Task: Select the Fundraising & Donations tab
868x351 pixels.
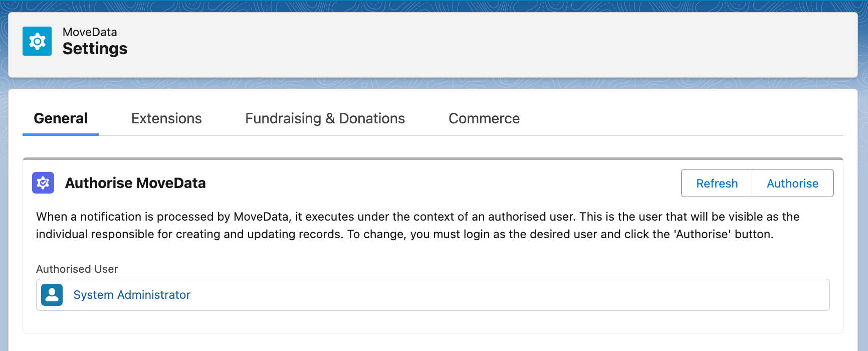Action: click(x=325, y=119)
